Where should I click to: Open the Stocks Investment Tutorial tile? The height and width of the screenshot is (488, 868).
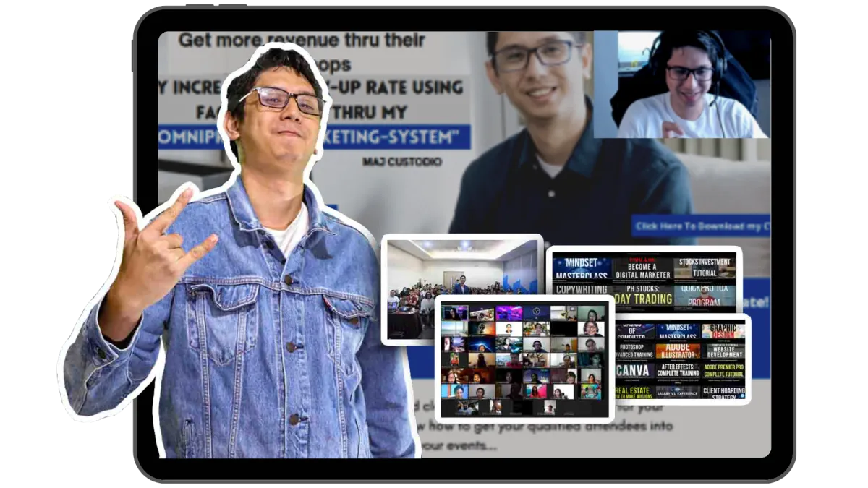(x=705, y=268)
